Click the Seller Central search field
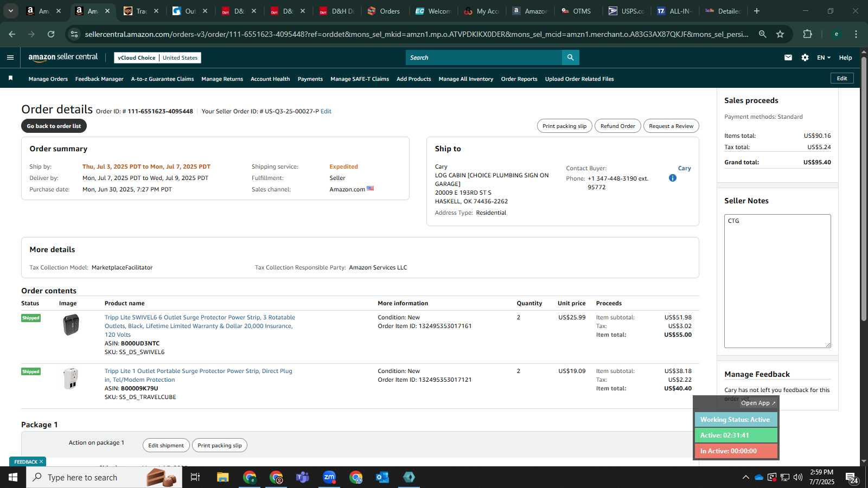868x488 pixels. pyautogui.click(x=484, y=57)
